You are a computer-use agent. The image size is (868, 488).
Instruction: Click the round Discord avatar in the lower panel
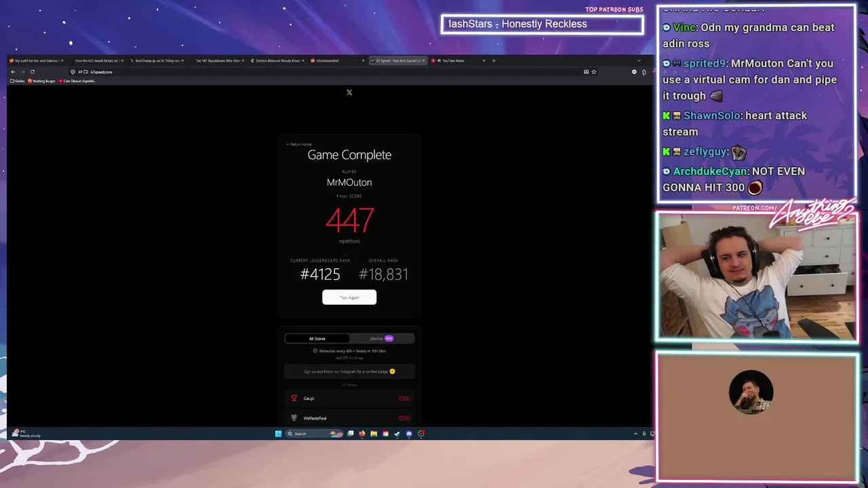(x=751, y=392)
